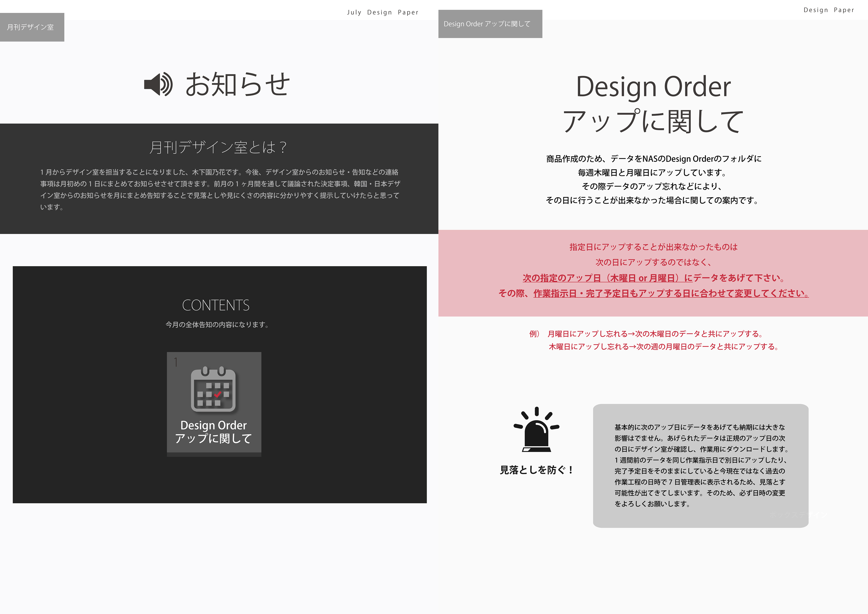Click the intro paragraph mentioning 木下園乃花
Screen dimensions: 868x614
(x=220, y=190)
